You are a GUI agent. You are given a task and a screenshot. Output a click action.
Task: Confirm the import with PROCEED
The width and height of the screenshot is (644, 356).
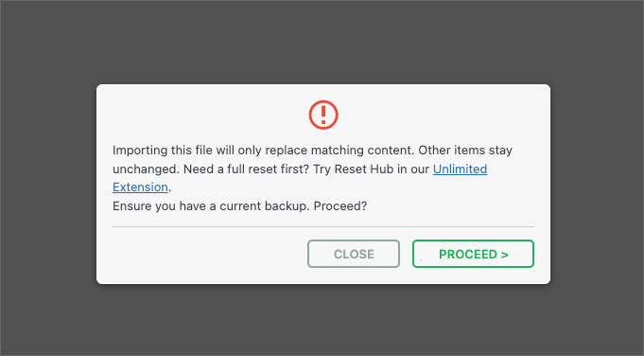473,254
